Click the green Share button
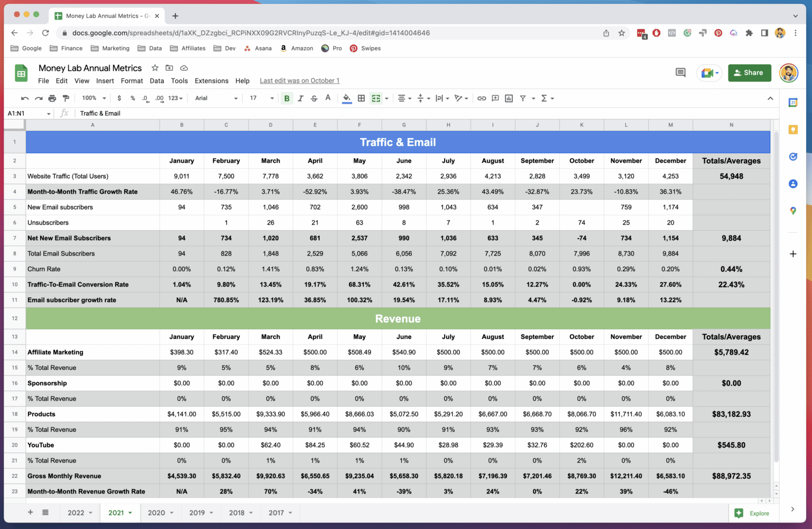This screenshot has width=812, height=529. point(749,73)
